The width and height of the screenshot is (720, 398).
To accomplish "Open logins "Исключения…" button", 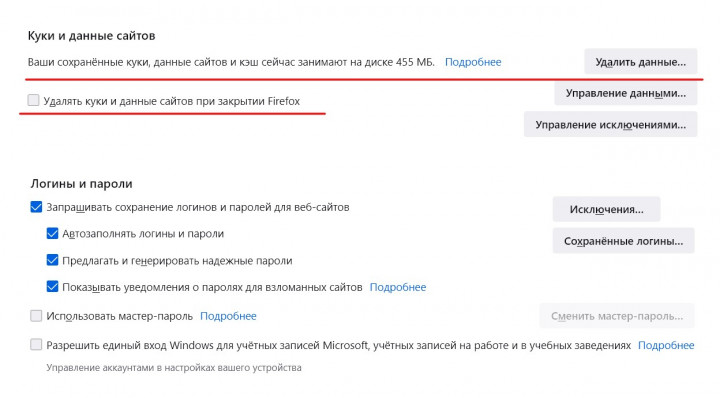I will (x=607, y=209).
